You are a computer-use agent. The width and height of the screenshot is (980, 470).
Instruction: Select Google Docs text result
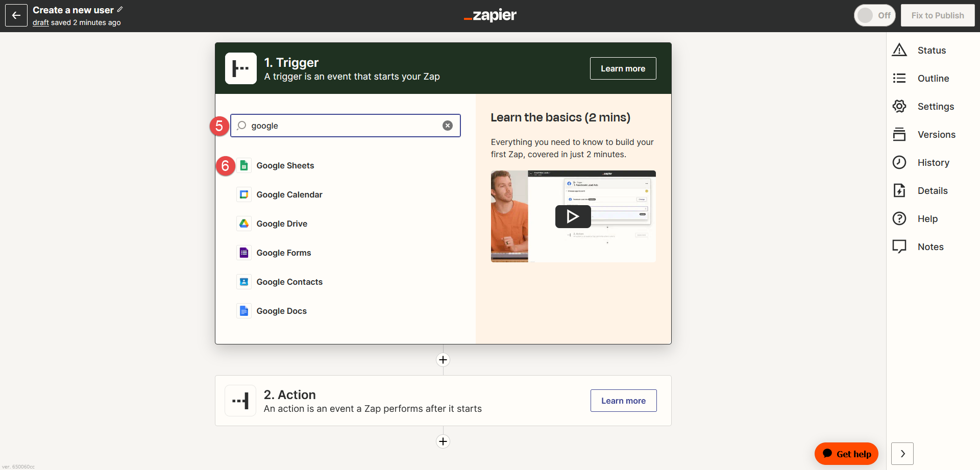(x=281, y=311)
